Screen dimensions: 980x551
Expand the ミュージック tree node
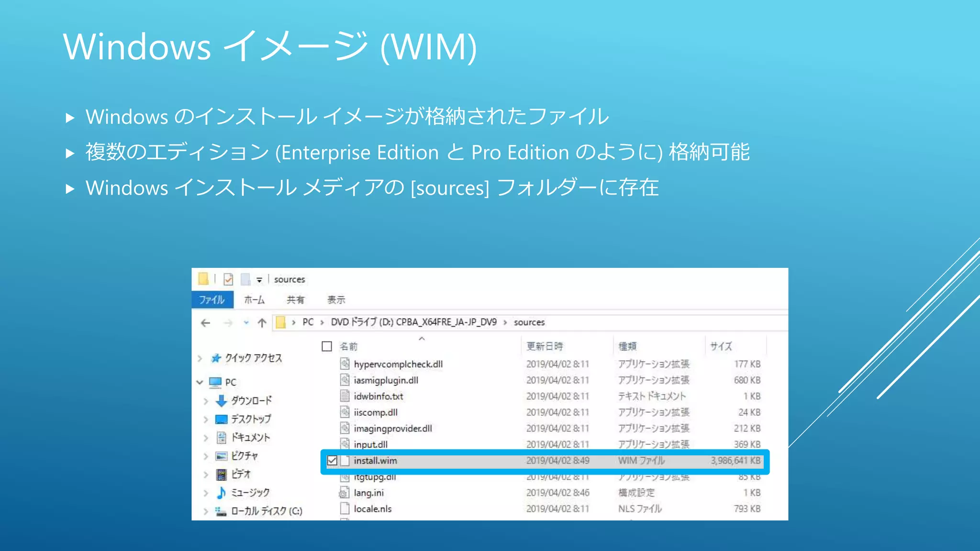pos(206,493)
